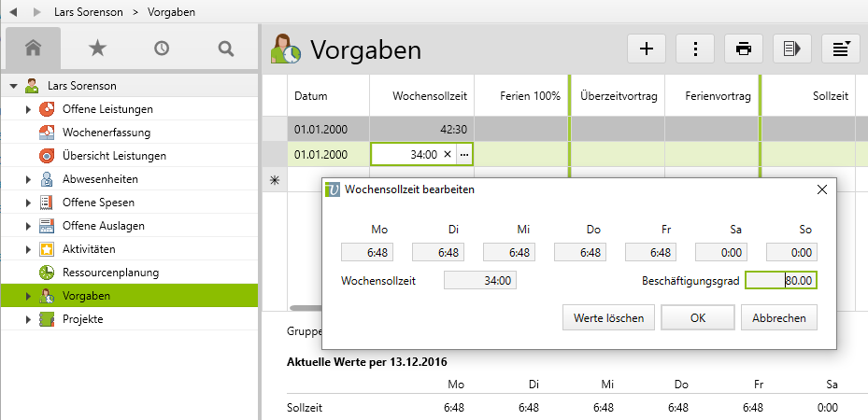
Task: Clear the 34:00 cell with the X
Action: click(x=447, y=154)
